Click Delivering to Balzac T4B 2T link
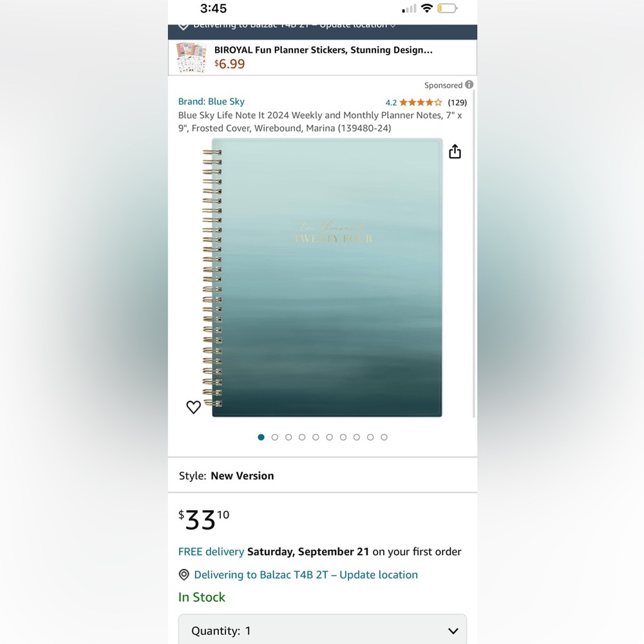 pyautogui.click(x=305, y=574)
